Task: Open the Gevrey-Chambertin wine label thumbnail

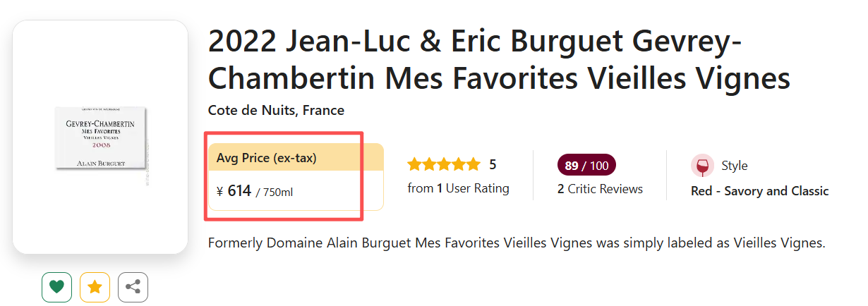Action: tap(101, 138)
